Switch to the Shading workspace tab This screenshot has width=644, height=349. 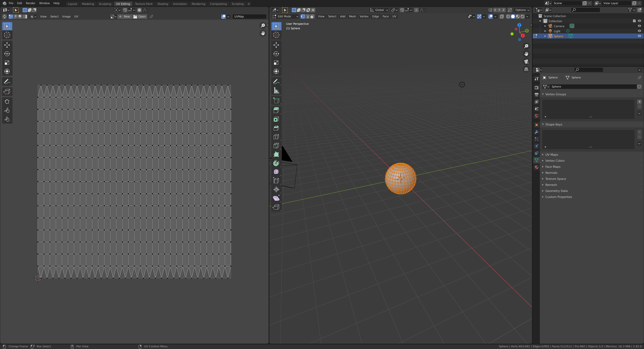[163, 4]
